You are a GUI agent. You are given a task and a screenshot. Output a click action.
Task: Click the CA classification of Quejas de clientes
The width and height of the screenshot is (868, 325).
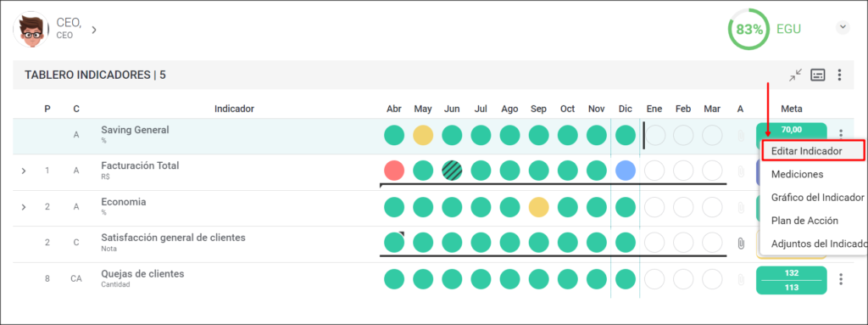pos(76,279)
